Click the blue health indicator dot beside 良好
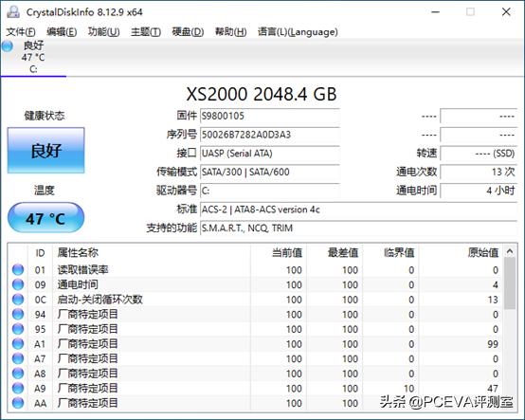The image size is (525, 420). 8,46
